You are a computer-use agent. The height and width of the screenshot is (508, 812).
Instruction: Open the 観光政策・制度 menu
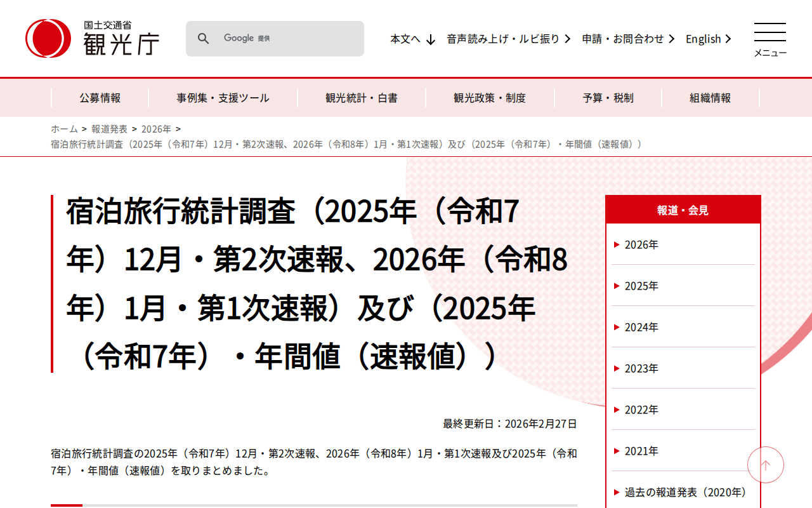point(490,98)
